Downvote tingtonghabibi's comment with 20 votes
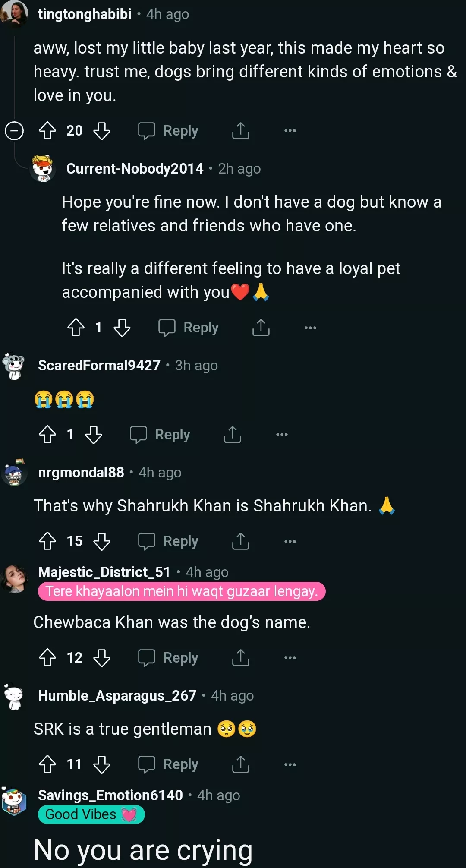The width and height of the screenshot is (466, 868). point(102,130)
